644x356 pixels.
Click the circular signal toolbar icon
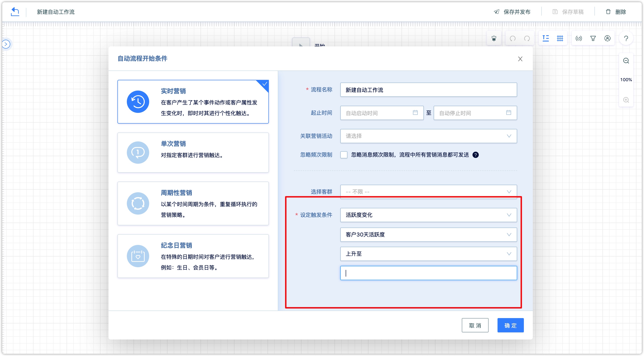pos(579,38)
